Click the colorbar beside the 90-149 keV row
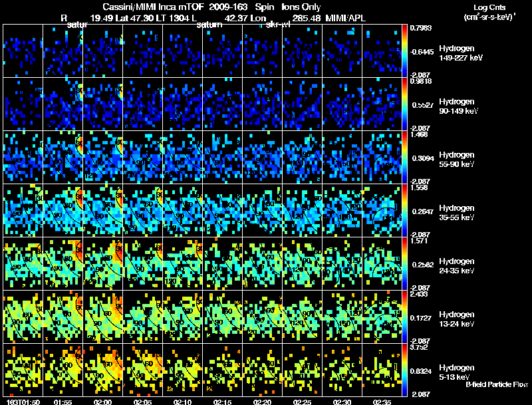 tap(404, 104)
